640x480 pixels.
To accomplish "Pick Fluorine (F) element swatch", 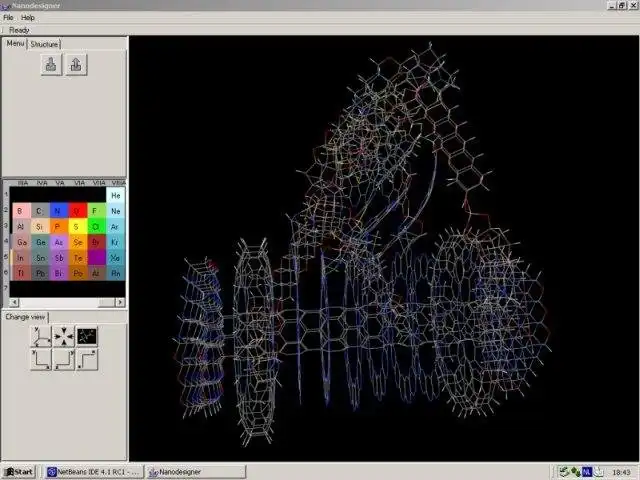I will pyautogui.click(x=96, y=211).
